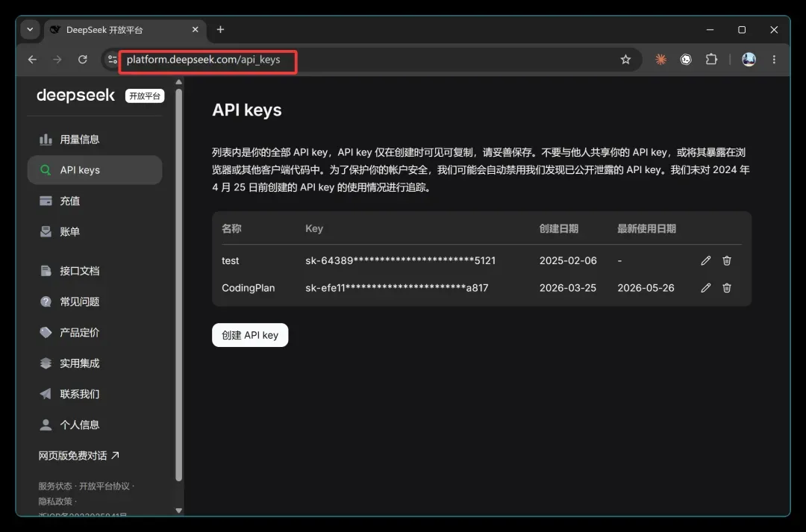Bookmark this page with star icon
This screenshot has height=532, width=806.
(x=625, y=60)
